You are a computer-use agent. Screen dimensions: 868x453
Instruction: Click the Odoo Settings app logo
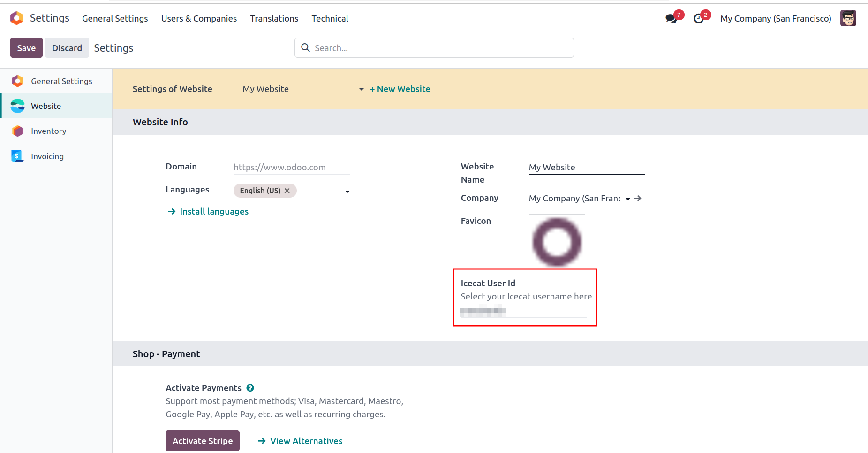17,18
